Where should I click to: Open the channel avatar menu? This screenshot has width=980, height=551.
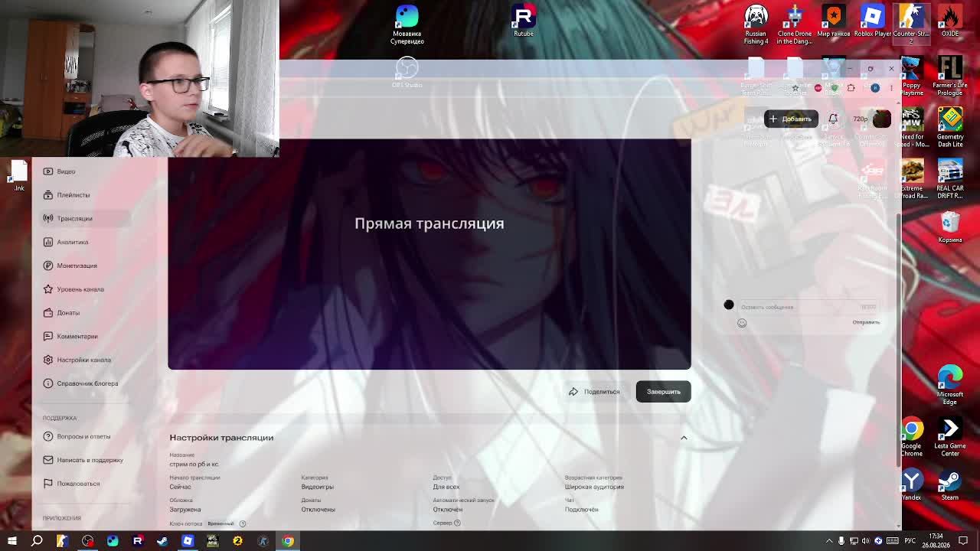pos(882,119)
